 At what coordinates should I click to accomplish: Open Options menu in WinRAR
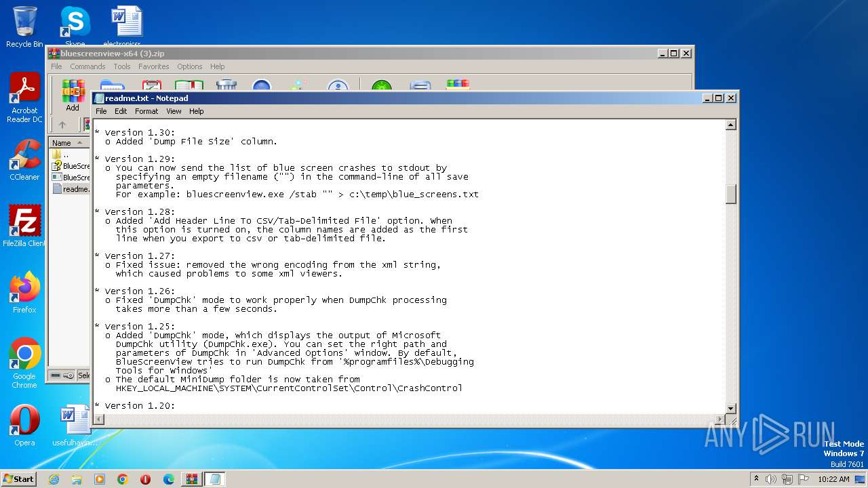click(190, 66)
